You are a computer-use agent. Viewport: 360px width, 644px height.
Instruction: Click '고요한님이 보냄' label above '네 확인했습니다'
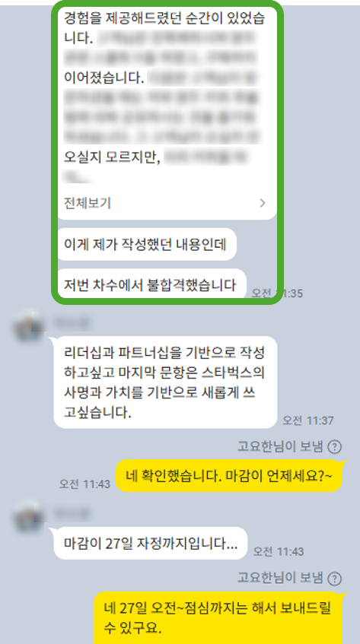pos(280,446)
